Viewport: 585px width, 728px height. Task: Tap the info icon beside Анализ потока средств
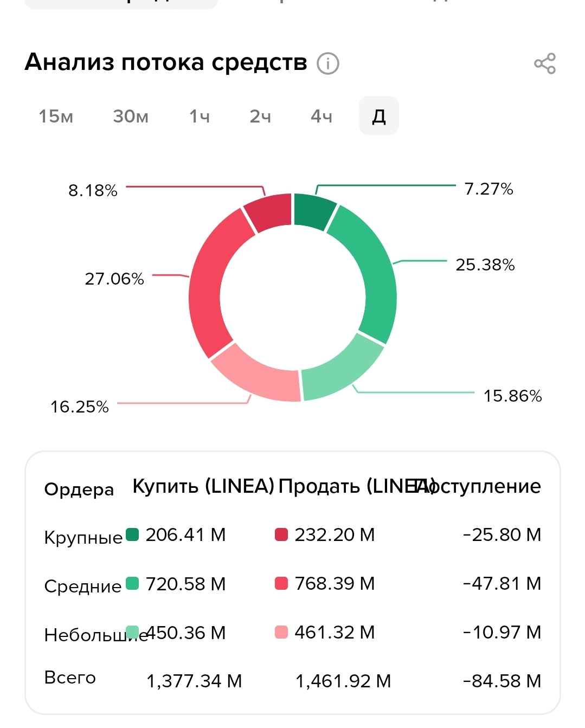(328, 63)
